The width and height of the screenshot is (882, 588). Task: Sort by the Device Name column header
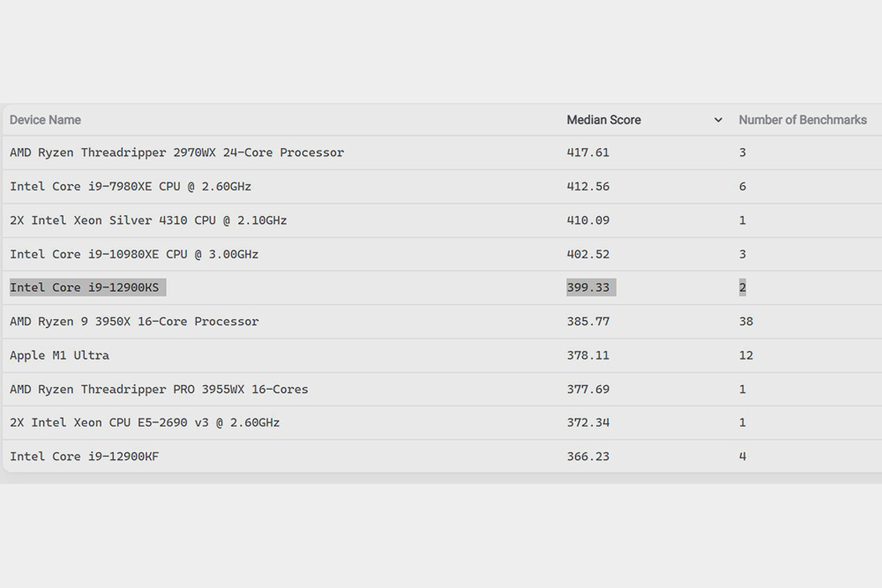[45, 120]
